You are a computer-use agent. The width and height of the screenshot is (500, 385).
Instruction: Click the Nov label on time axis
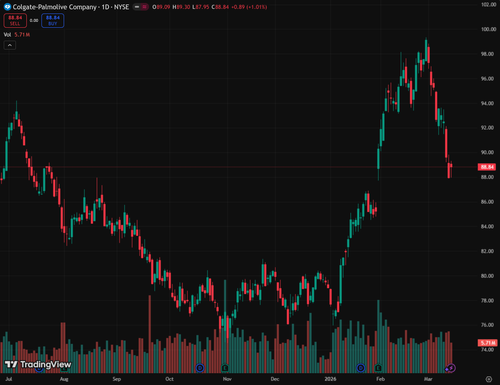pos(227,379)
